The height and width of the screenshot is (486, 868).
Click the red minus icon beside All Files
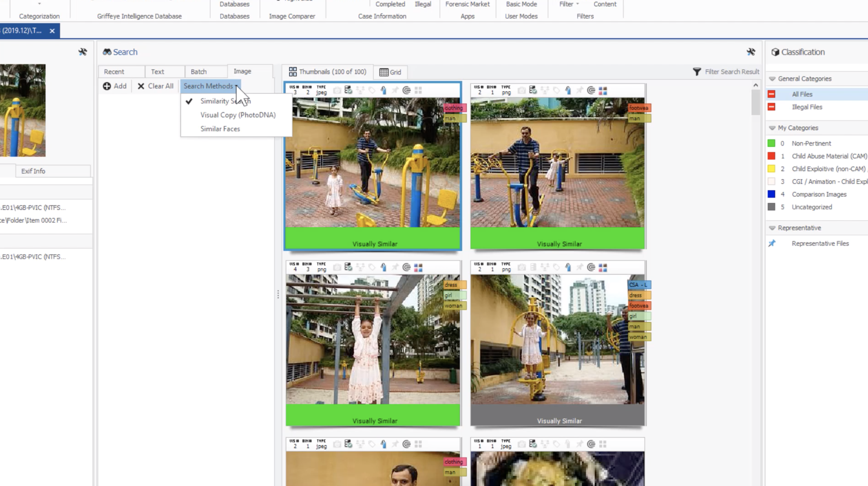tap(771, 94)
